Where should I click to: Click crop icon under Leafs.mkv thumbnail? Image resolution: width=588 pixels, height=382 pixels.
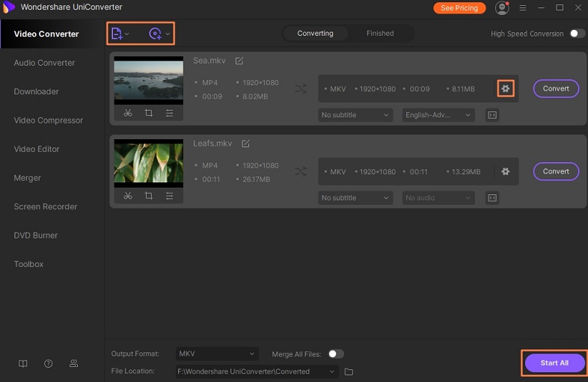[x=149, y=196]
